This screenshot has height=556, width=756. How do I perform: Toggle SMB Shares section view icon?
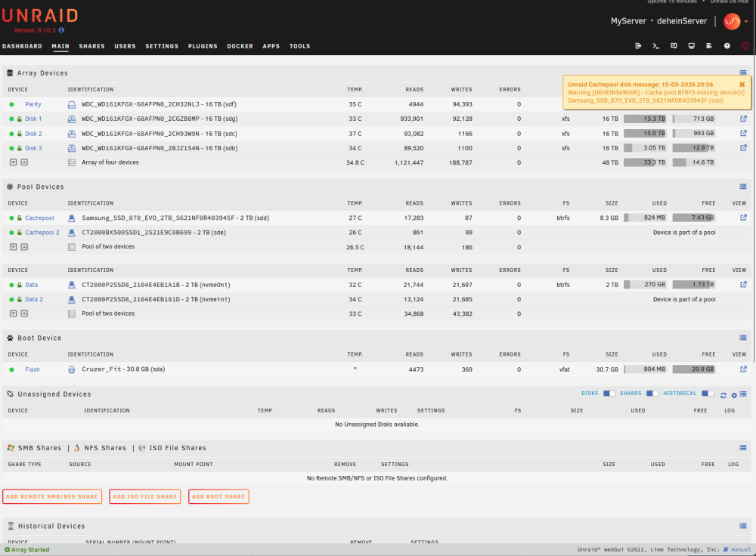[743, 447]
